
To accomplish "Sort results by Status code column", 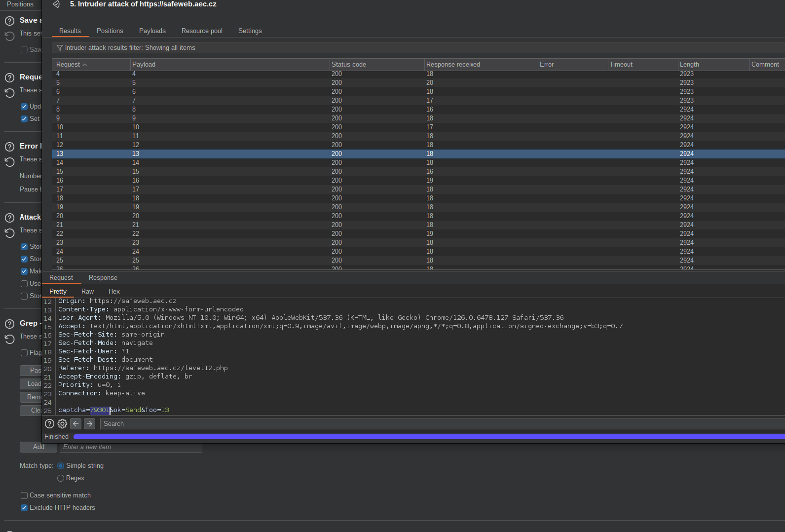I will pyautogui.click(x=377, y=65).
